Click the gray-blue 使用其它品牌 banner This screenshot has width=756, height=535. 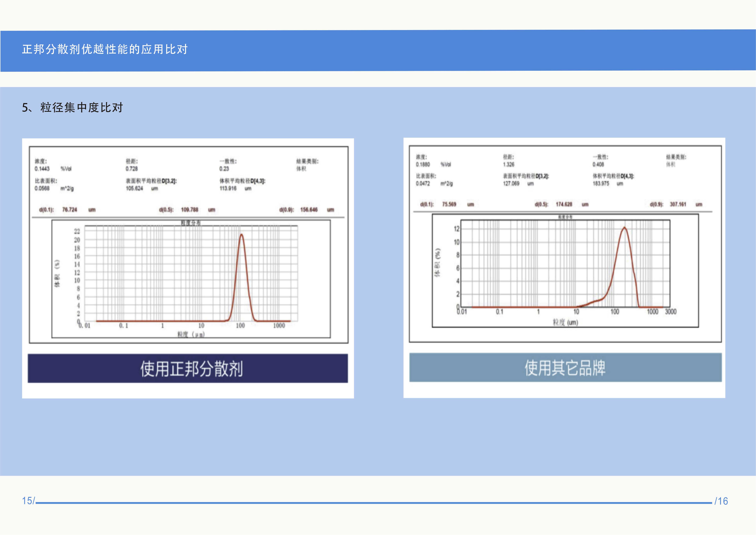pyautogui.click(x=565, y=368)
